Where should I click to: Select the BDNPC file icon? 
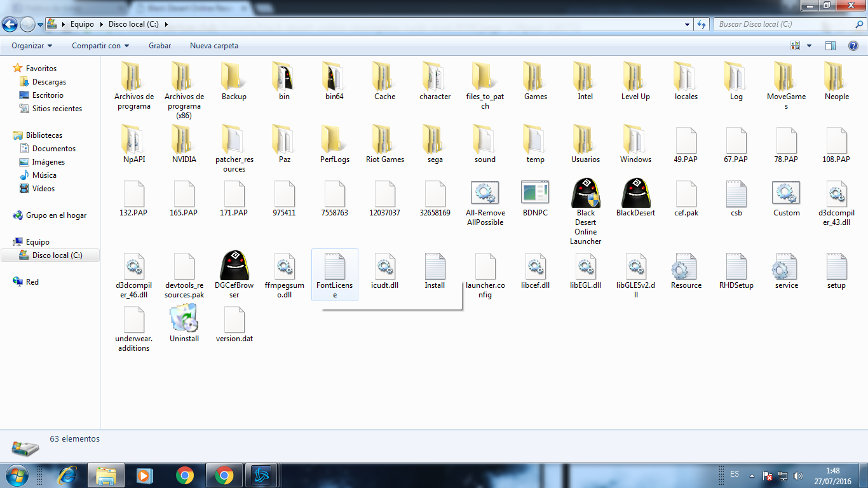click(x=535, y=193)
